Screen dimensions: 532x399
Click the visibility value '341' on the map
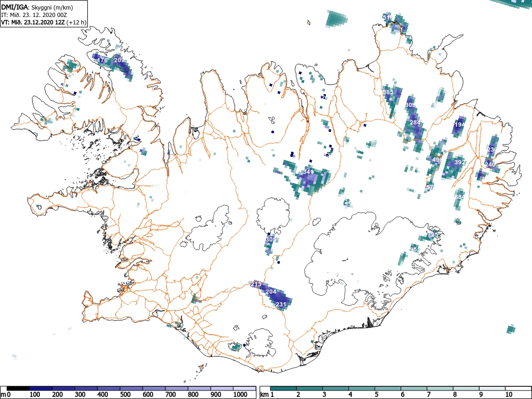pyautogui.click(x=309, y=172)
